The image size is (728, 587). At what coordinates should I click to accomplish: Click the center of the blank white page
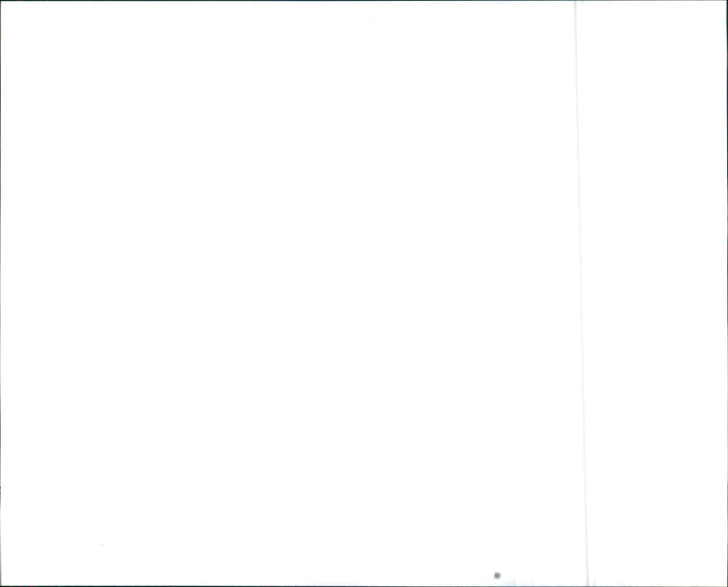(364, 293)
